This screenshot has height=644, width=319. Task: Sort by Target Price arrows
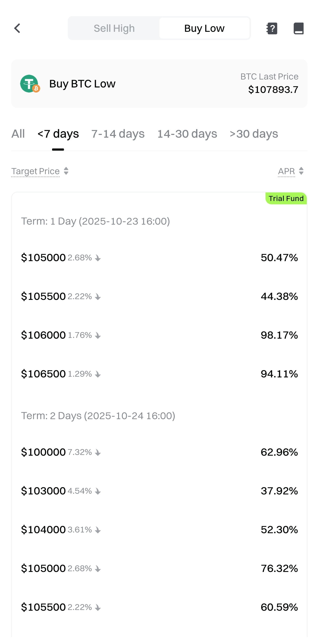click(66, 171)
